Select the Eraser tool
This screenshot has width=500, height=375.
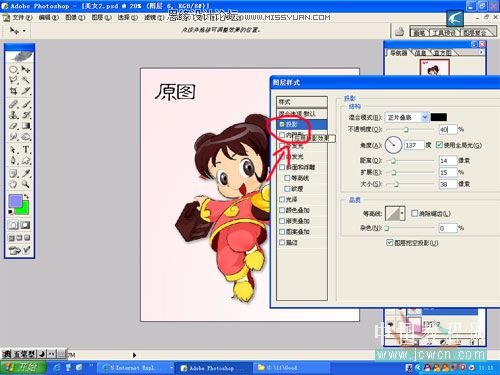click(x=13, y=126)
